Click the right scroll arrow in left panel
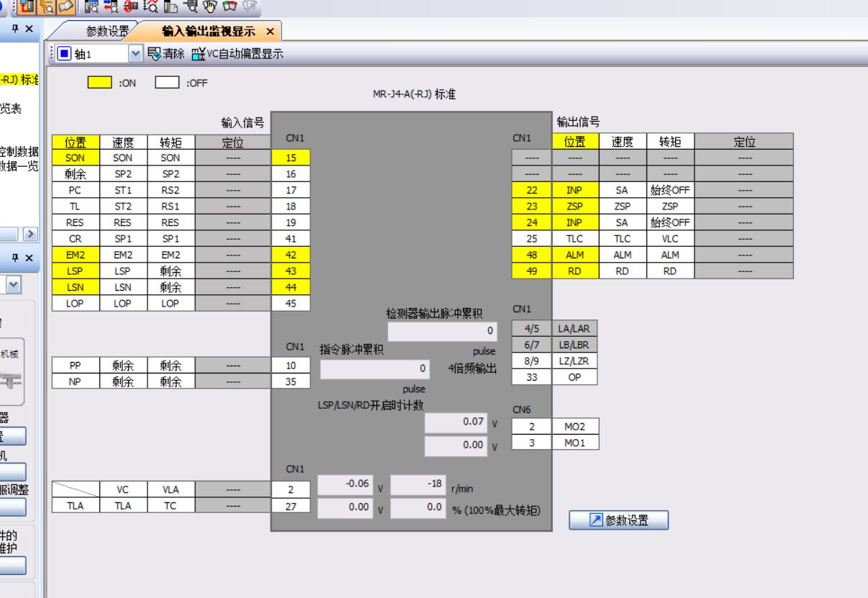The image size is (868, 598). pyautogui.click(x=31, y=234)
